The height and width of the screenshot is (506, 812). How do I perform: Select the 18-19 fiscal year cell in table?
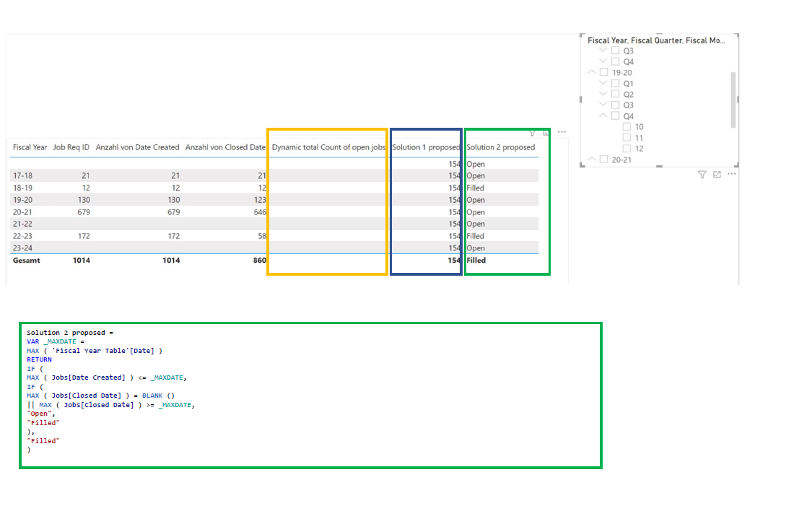tap(22, 188)
